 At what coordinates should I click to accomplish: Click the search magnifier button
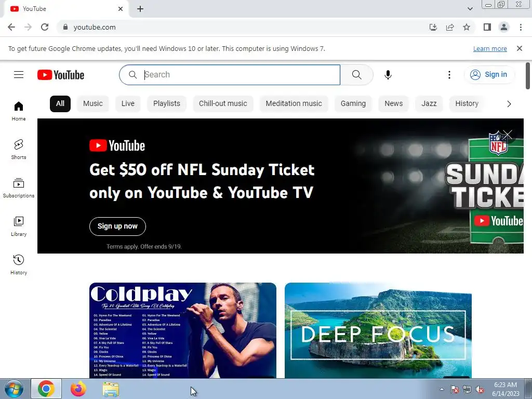point(356,75)
